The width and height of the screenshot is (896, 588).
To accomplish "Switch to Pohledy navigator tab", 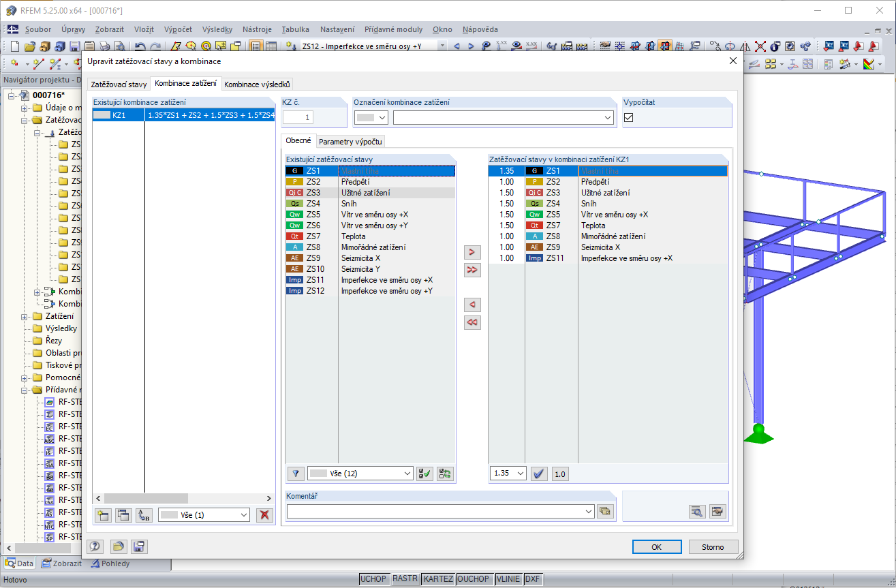I will 110,563.
